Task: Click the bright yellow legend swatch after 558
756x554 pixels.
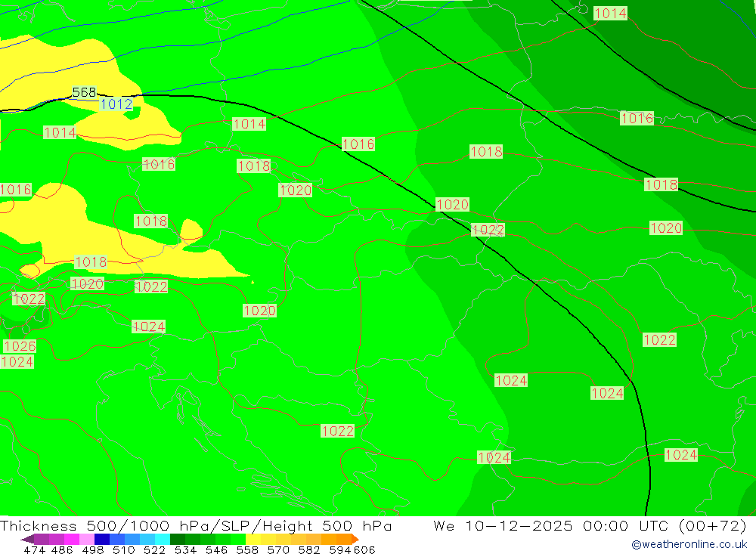Action: click(x=253, y=539)
